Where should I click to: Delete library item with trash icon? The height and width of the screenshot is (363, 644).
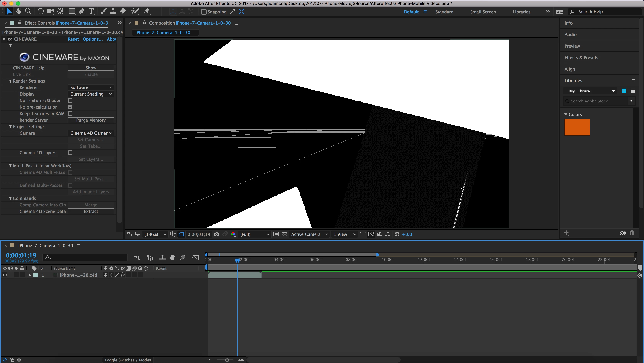pos(632,233)
